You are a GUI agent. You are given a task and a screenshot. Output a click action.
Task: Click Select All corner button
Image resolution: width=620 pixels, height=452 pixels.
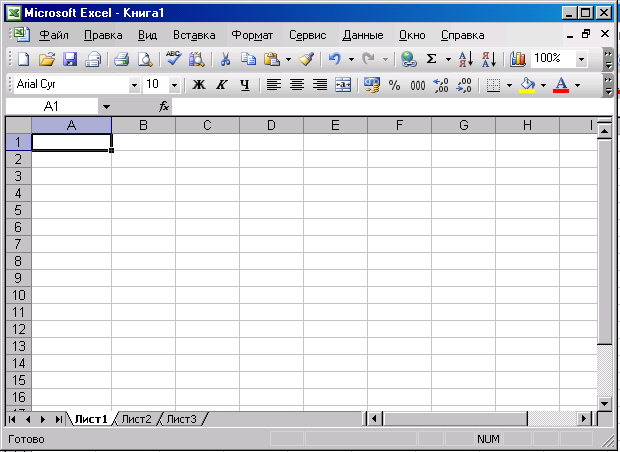tap(19, 125)
